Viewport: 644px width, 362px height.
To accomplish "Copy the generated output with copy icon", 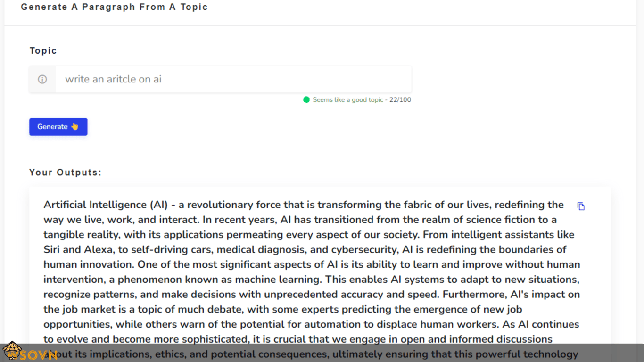I will coord(581,206).
